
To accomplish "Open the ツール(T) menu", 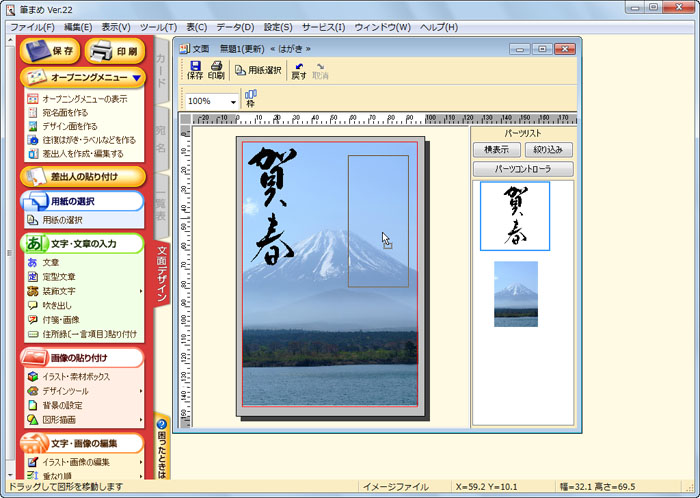I will coord(158,26).
